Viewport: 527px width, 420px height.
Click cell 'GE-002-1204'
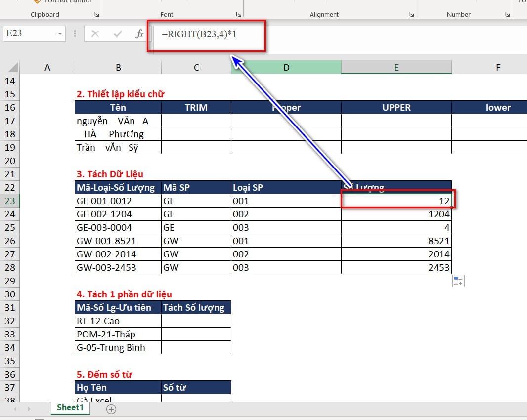tap(118, 214)
